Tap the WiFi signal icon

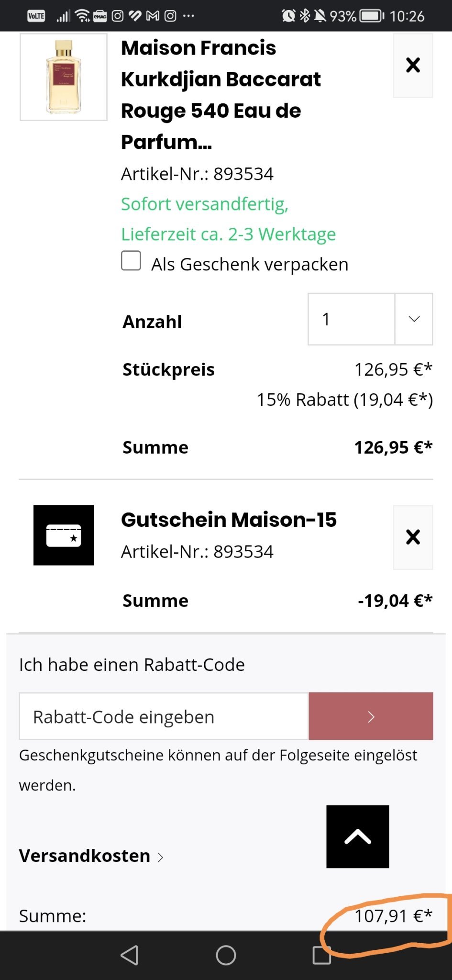(x=83, y=16)
